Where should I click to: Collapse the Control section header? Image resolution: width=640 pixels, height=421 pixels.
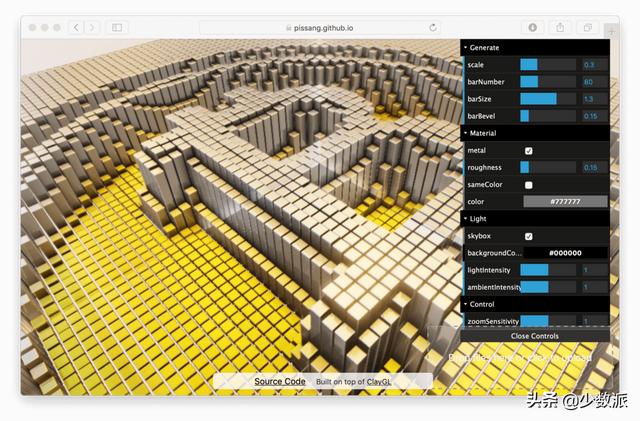pos(482,304)
